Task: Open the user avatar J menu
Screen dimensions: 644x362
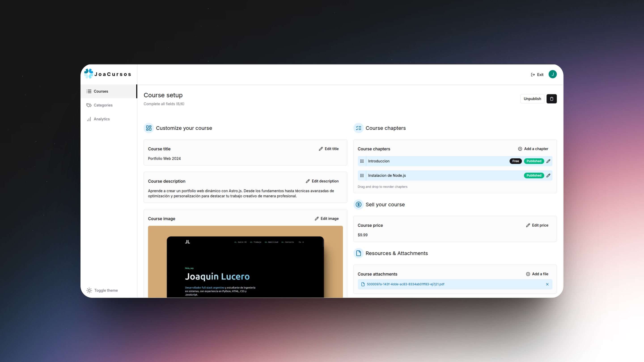Action: coord(552,74)
